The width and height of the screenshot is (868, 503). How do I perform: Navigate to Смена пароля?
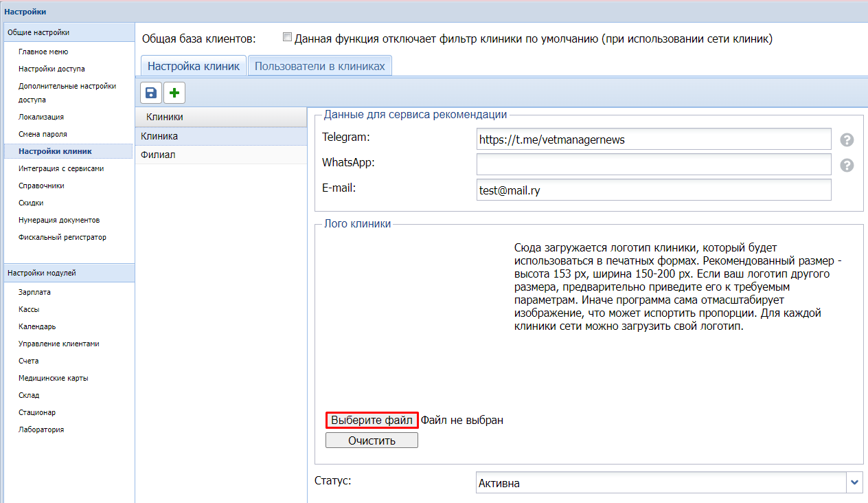(x=43, y=134)
